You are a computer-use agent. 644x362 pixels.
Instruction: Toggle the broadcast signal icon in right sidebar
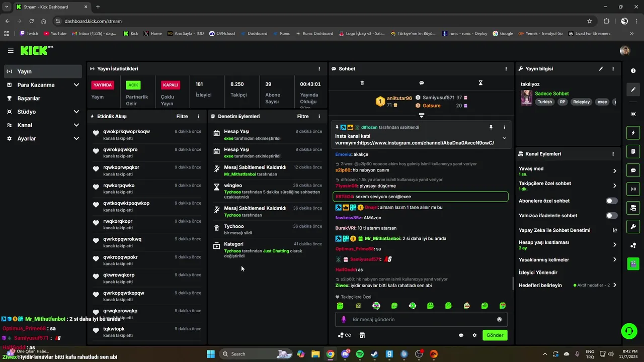tap(633, 189)
